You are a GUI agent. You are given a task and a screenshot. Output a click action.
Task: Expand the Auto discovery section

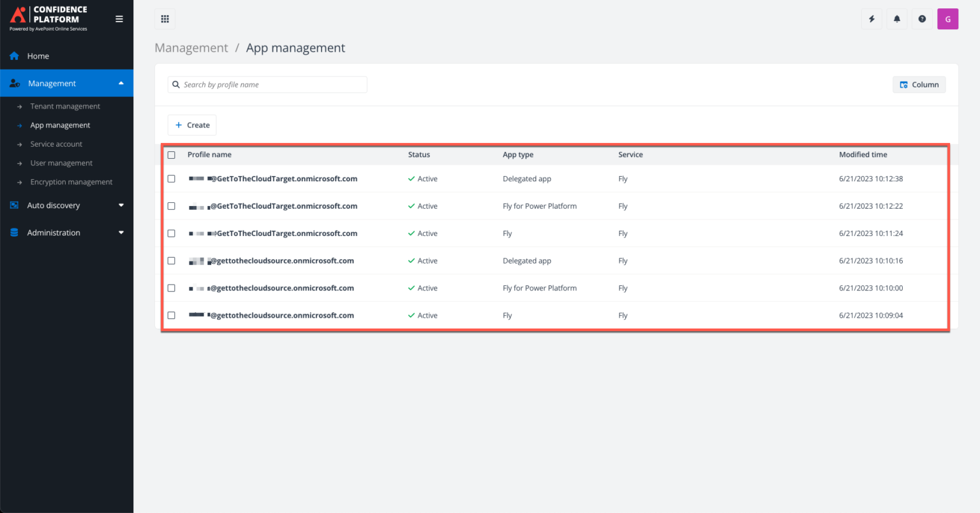[x=121, y=205]
